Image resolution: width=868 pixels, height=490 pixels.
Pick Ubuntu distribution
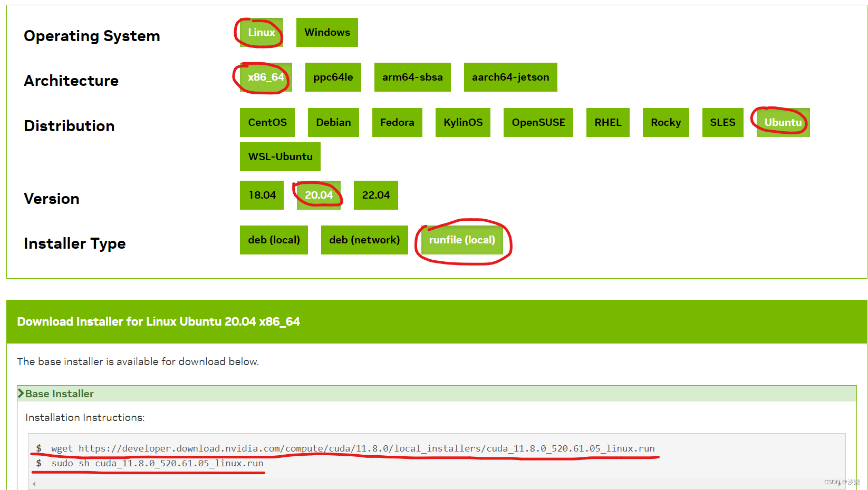tap(783, 122)
